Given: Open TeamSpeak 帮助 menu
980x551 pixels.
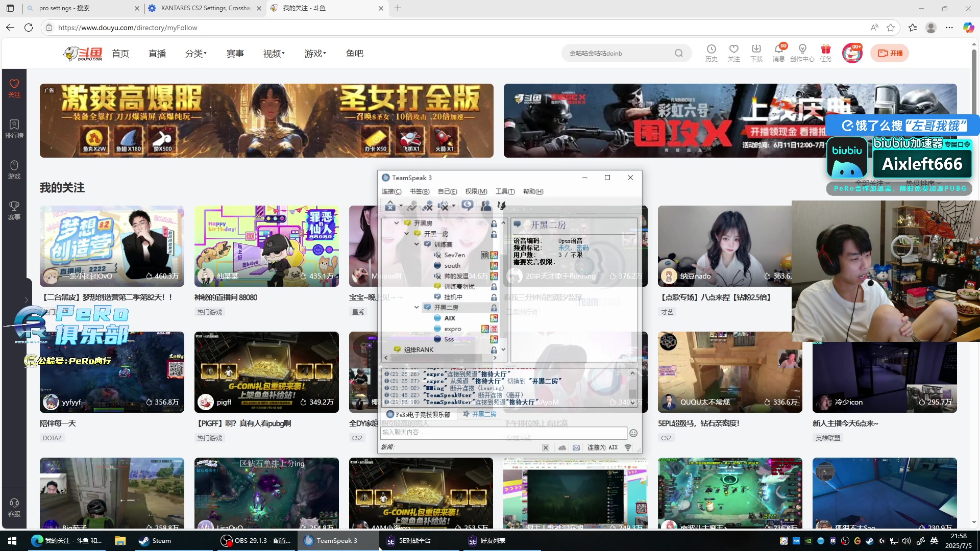Looking at the screenshot, I should (x=533, y=191).
